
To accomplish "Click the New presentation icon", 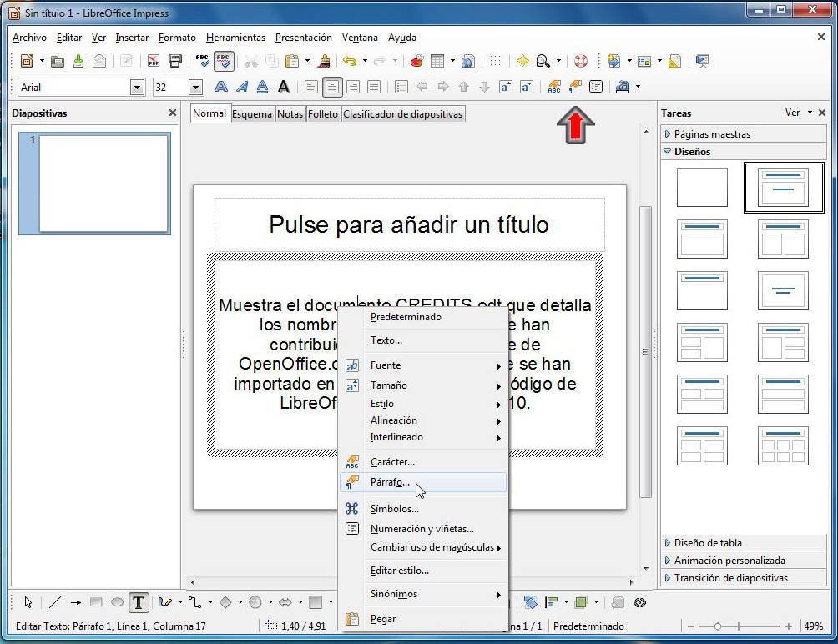I will [x=27, y=61].
